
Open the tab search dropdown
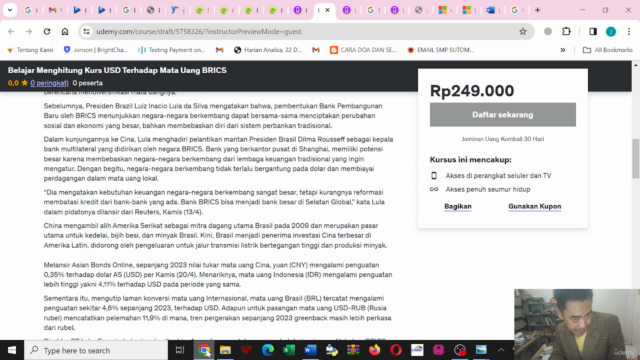[x=10, y=10]
